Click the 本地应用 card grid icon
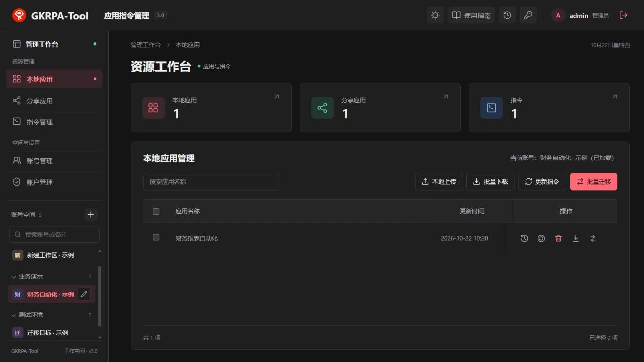This screenshot has height=362, width=644. pyautogui.click(x=153, y=108)
